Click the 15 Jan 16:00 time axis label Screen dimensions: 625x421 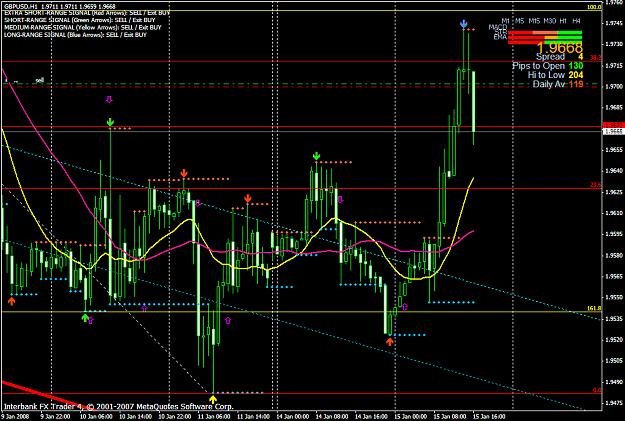[x=489, y=416]
